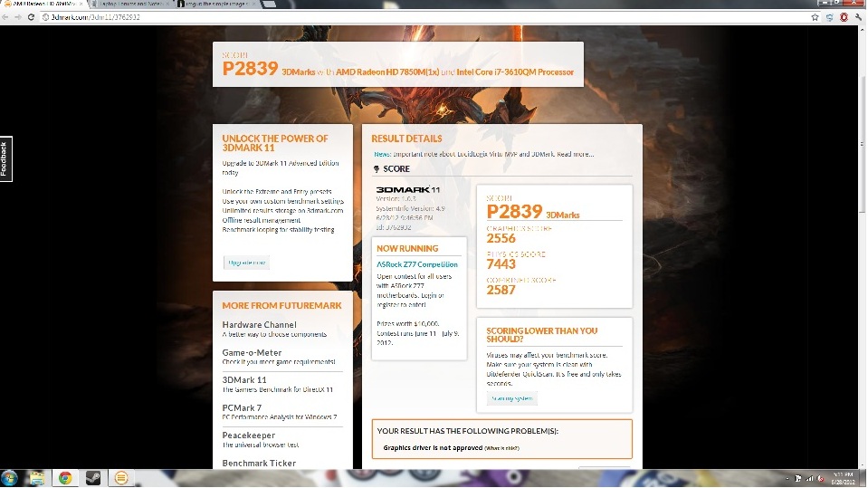Launch Steam from the taskbar

pos(93,477)
